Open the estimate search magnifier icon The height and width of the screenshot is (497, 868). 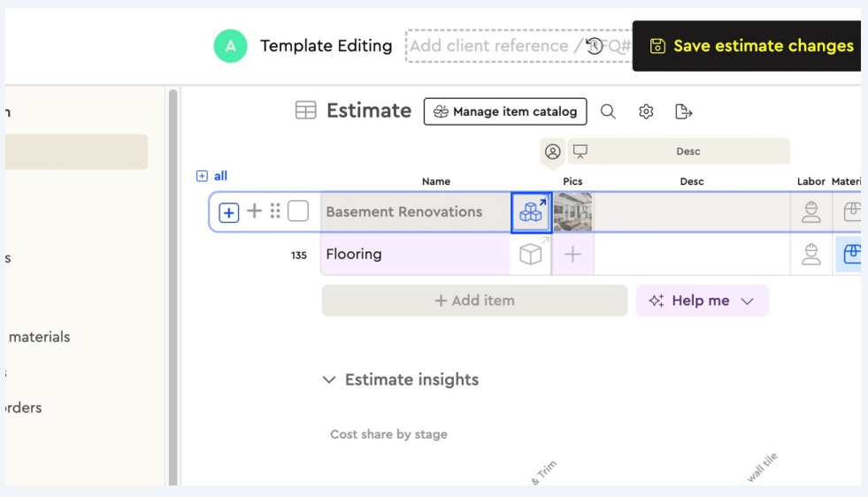608,111
